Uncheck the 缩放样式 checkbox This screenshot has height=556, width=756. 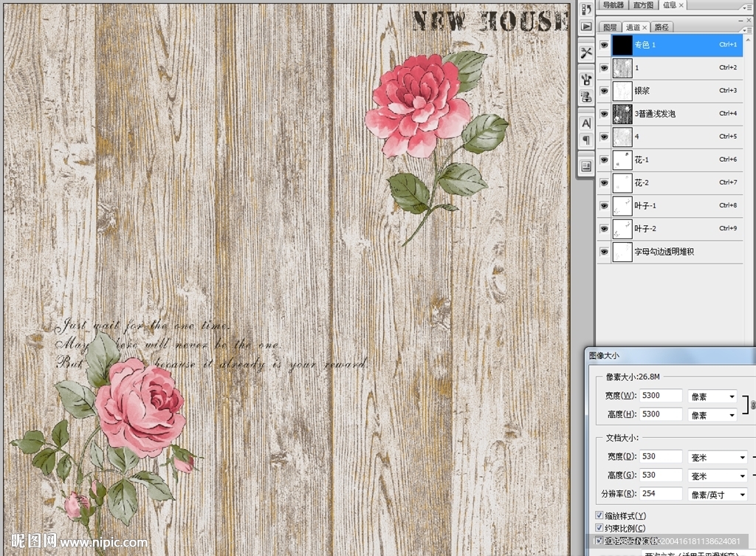pos(599,515)
